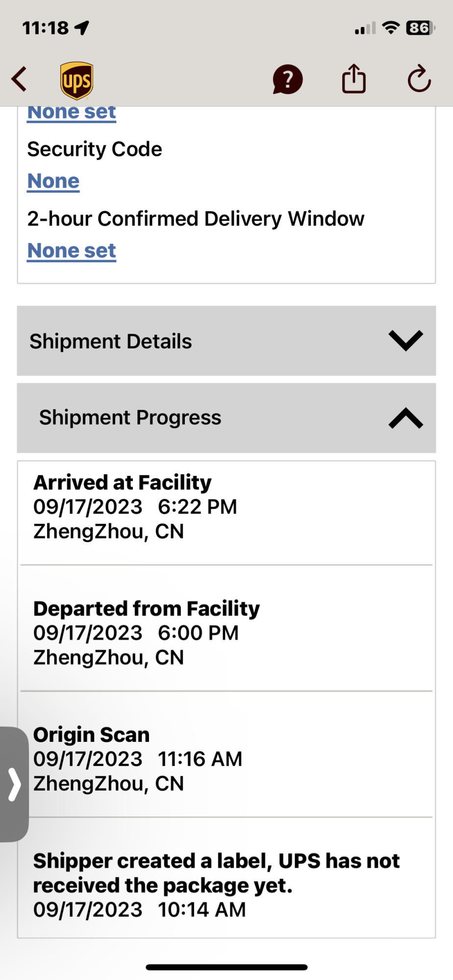Tap the battery indicator in status bar
This screenshot has width=453, height=980.
(420, 28)
